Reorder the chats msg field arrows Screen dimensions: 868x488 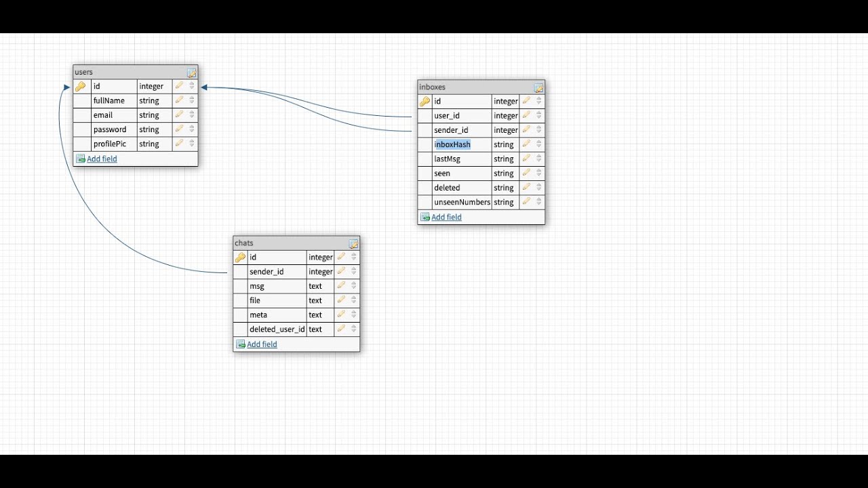click(x=354, y=286)
